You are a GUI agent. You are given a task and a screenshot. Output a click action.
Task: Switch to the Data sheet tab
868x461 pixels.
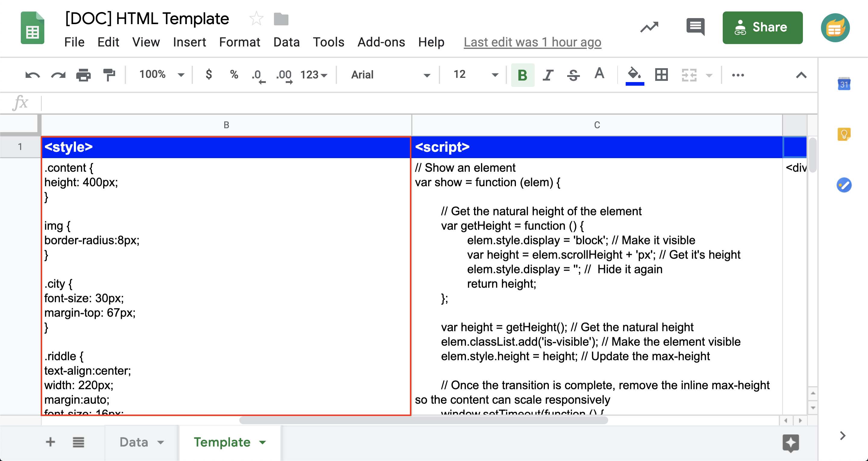(x=134, y=442)
